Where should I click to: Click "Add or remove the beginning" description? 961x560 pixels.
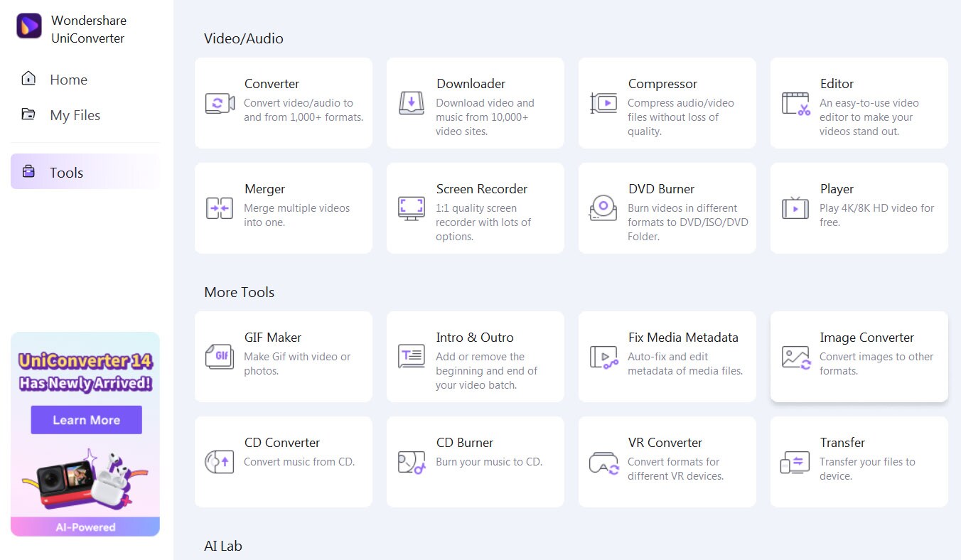pos(487,371)
